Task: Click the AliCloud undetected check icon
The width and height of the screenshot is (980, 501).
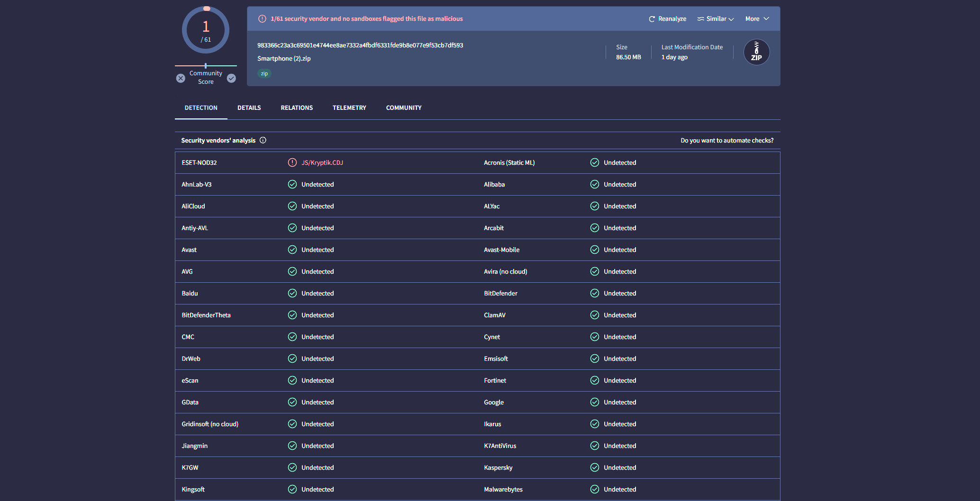Action: (292, 206)
